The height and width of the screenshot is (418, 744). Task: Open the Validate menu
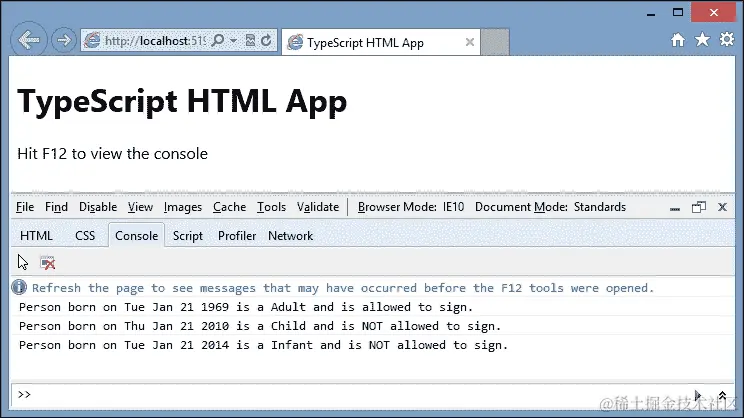(318, 207)
